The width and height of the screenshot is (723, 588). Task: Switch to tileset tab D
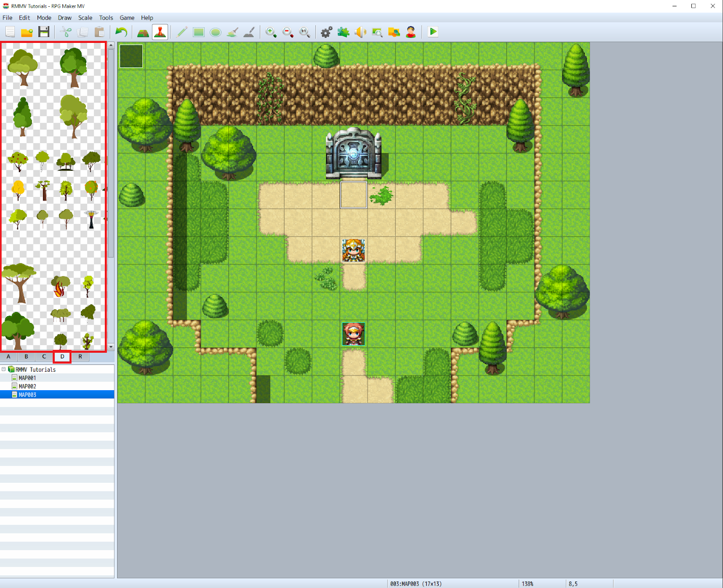coord(62,357)
